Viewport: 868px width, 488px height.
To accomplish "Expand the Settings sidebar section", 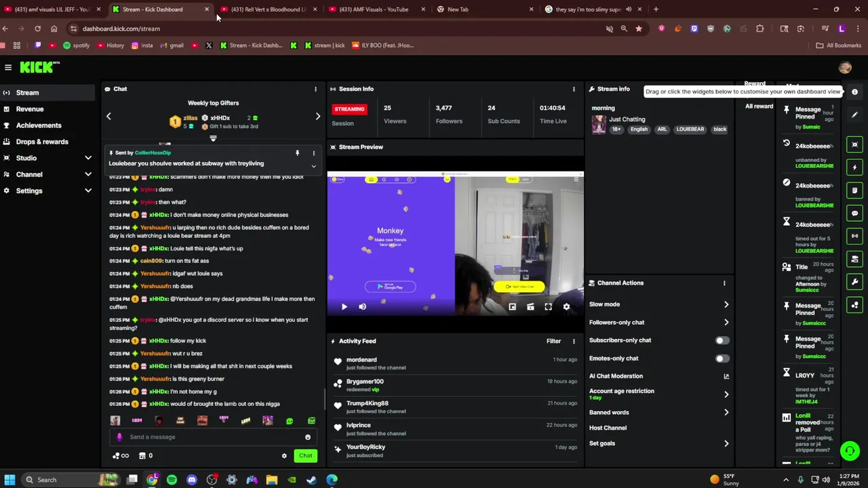I will pyautogui.click(x=87, y=190).
